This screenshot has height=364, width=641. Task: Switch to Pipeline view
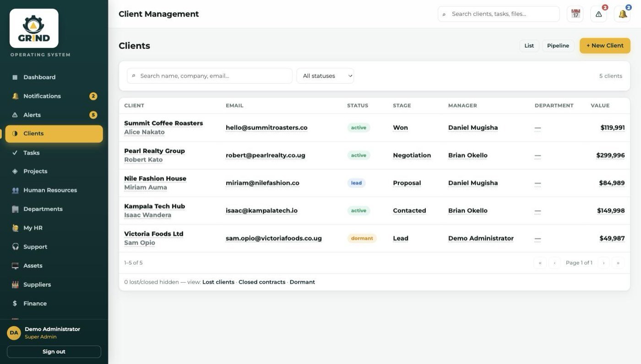point(558,46)
